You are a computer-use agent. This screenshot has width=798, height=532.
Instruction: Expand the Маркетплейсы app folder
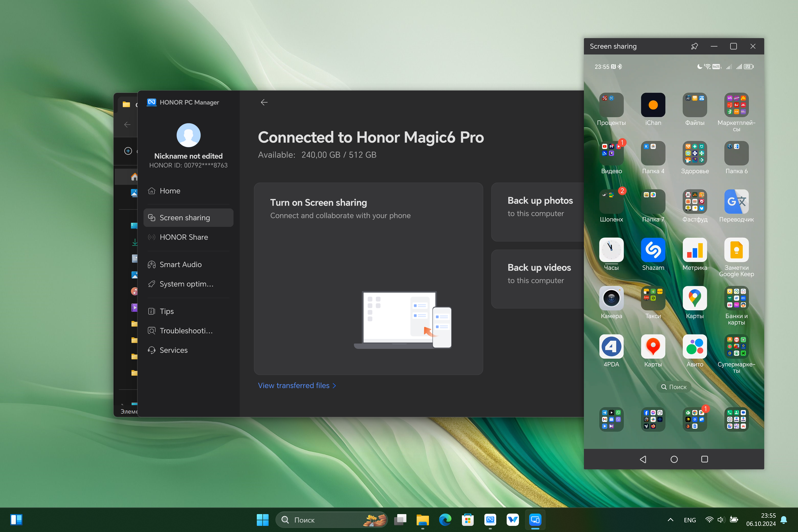click(x=736, y=105)
